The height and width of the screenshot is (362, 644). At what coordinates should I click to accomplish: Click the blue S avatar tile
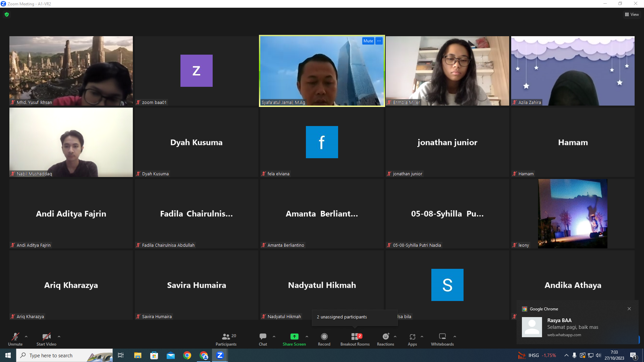point(447,285)
